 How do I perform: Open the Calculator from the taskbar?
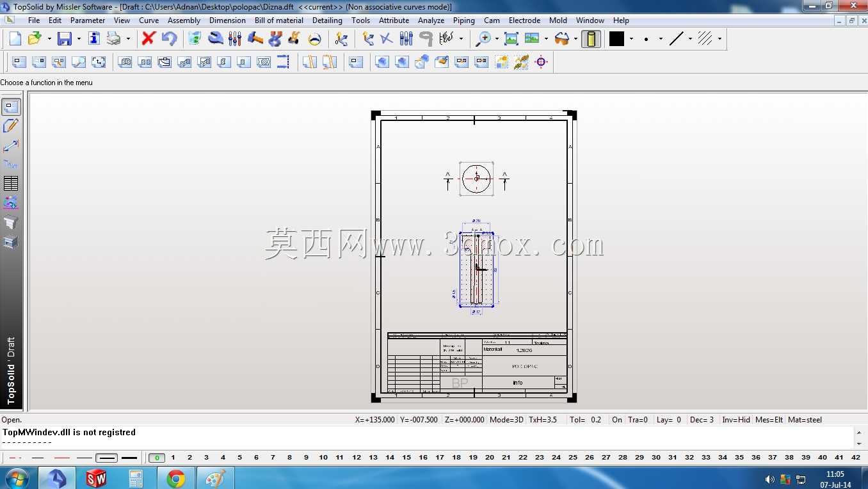[136, 478]
